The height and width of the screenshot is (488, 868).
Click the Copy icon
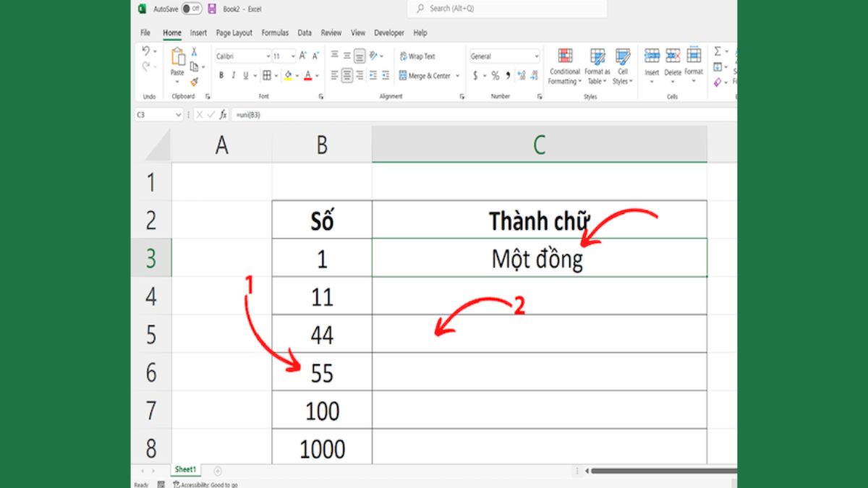click(x=194, y=67)
